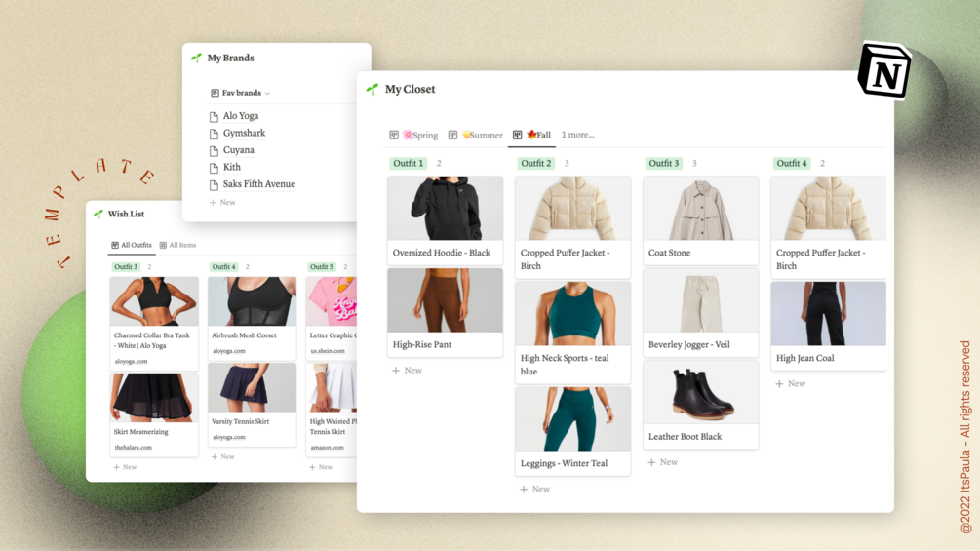The image size is (980, 551).
Task: Add new item under Outfit 1 in My Closet
Action: pyautogui.click(x=407, y=371)
